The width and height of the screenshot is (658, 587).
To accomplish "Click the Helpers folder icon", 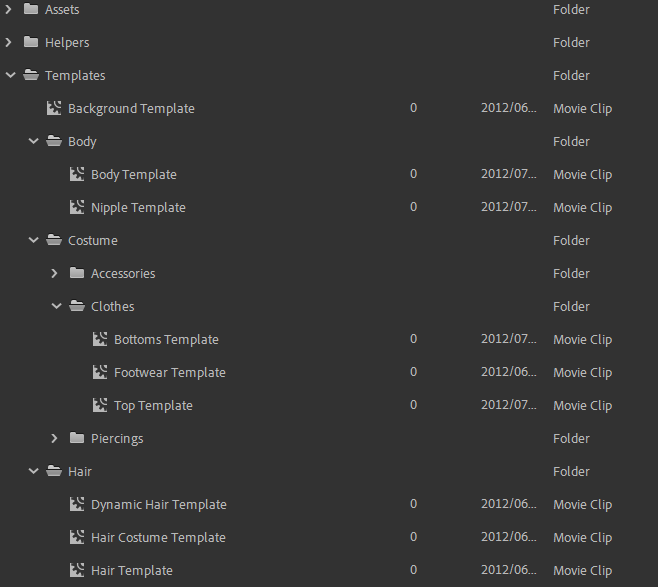I will tap(31, 42).
